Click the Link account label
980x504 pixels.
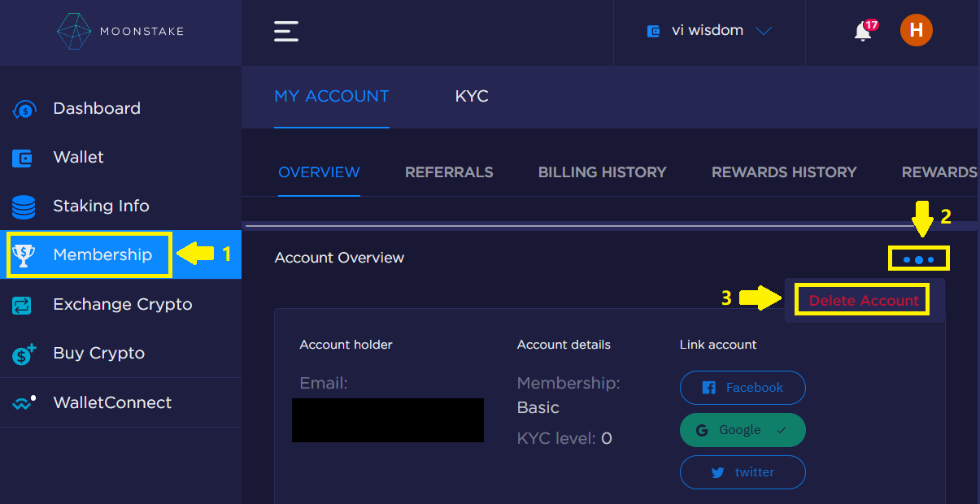click(718, 345)
